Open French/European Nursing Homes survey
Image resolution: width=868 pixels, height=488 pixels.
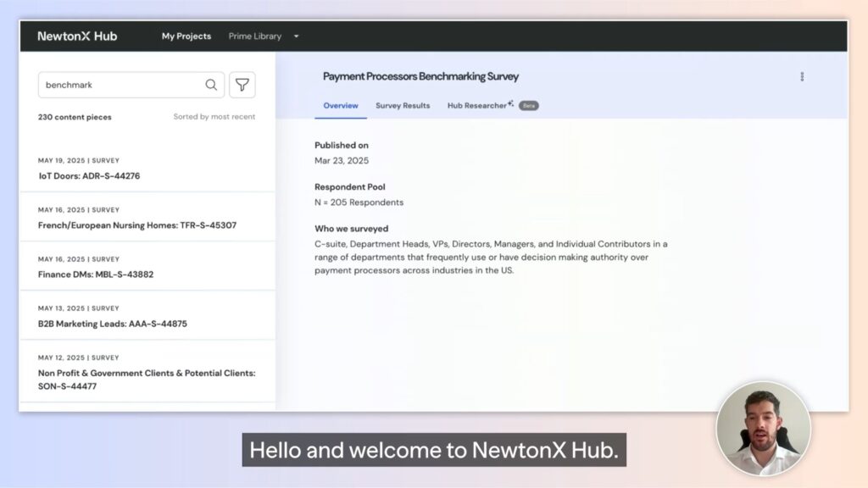click(x=137, y=225)
